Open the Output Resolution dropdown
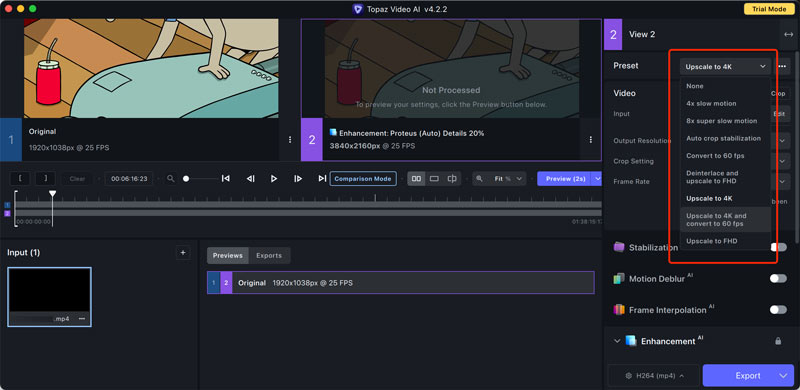Viewport: 800px width, 390px height. click(x=783, y=140)
